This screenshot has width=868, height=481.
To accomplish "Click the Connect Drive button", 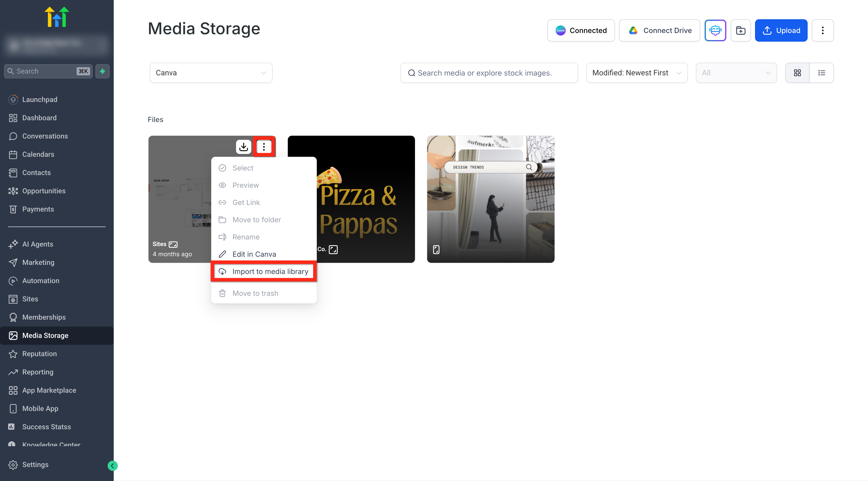I will [x=659, y=30].
